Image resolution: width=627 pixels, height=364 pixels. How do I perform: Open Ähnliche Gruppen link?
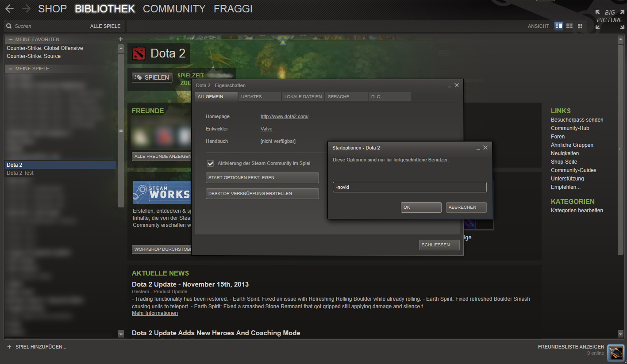(572, 145)
